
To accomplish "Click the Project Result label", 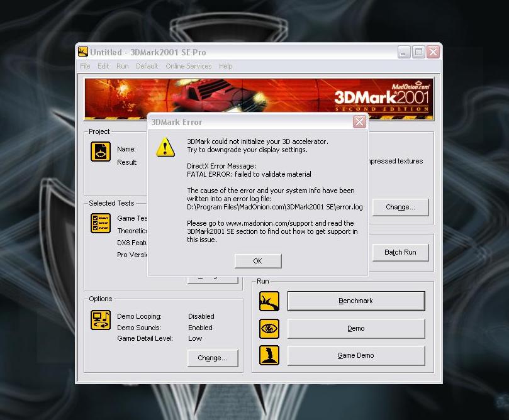I will (x=127, y=162).
